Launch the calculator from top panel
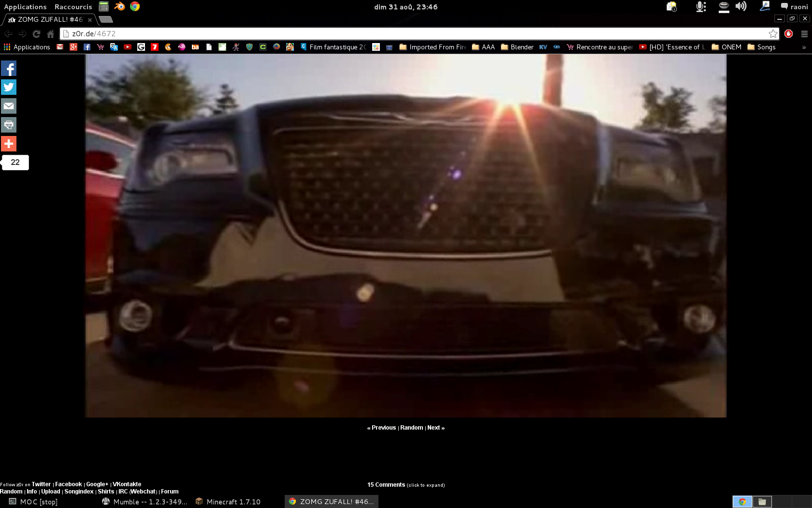812x508 pixels. [103, 6]
